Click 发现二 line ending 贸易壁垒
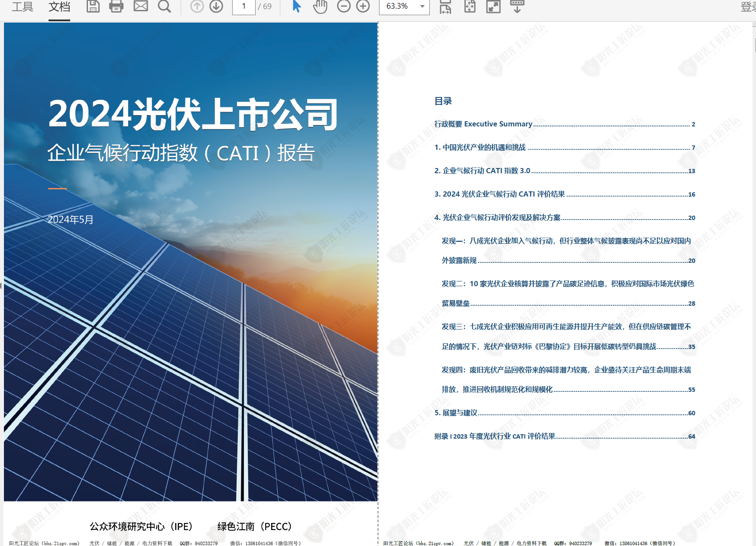This screenshot has width=756, height=546. 568,303
